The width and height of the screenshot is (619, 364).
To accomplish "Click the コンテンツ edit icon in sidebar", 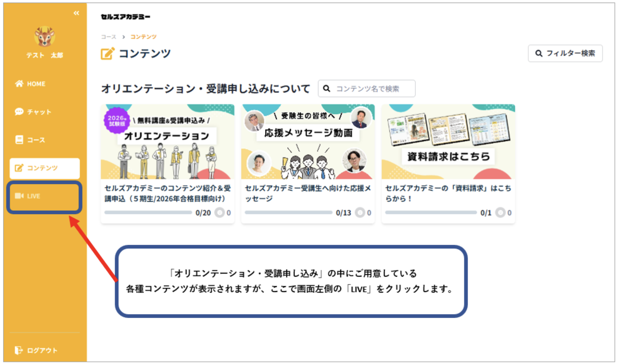I will 19,168.
